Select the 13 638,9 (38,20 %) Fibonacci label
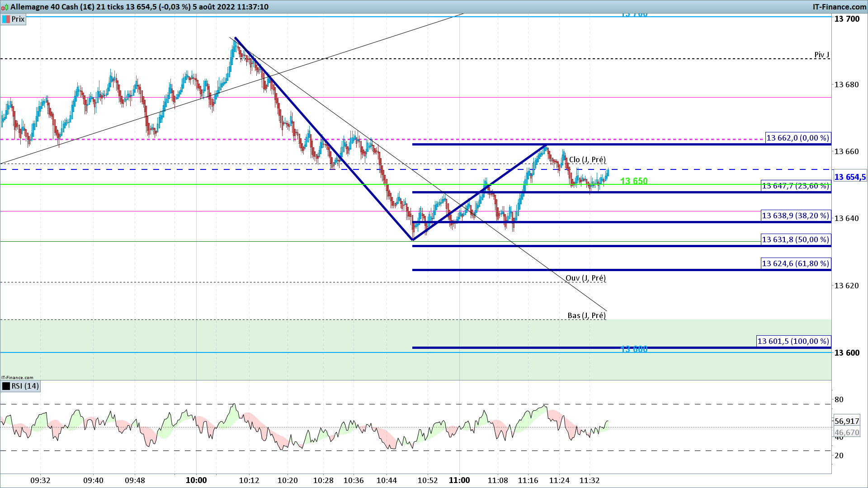The height and width of the screenshot is (488, 868). [796, 216]
